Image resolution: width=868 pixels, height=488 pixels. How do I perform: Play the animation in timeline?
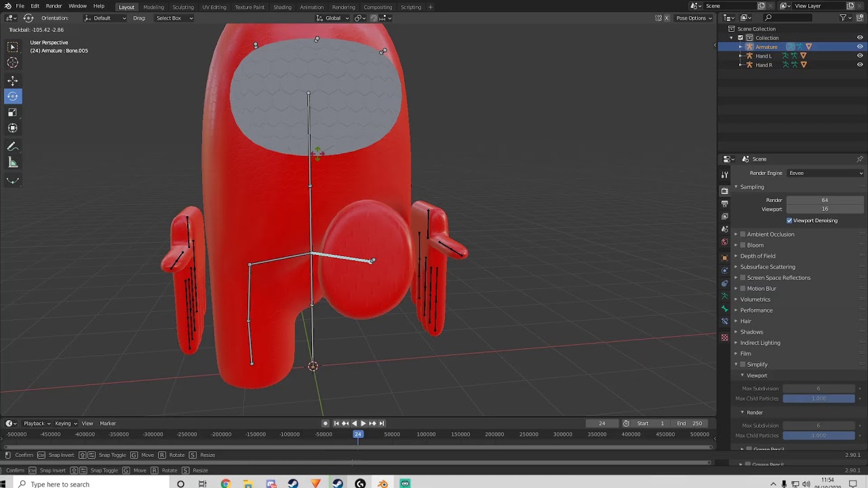(x=363, y=424)
